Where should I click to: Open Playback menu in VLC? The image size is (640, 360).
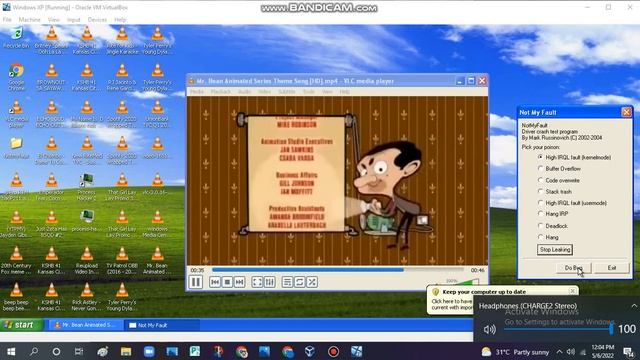click(221, 92)
